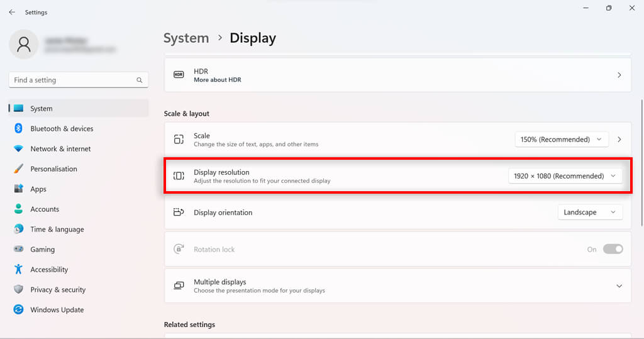Click the Personalisation paintbrush icon
The image size is (644, 339).
click(x=18, y=169)
